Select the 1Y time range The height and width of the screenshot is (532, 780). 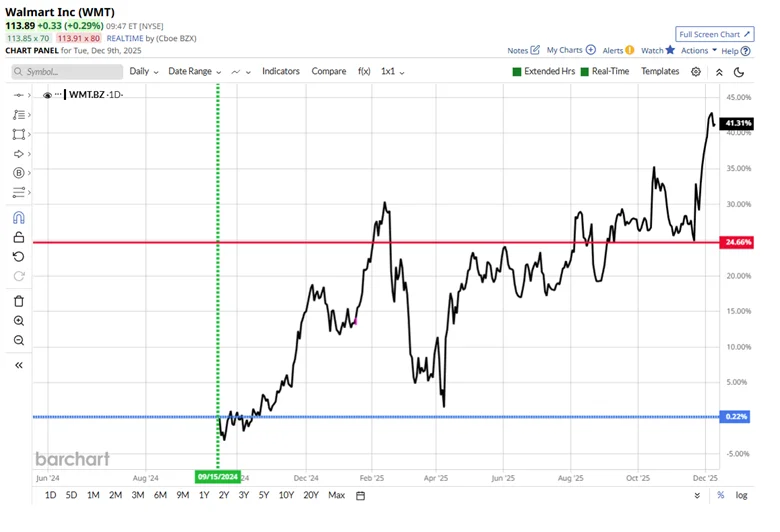[204, 495]
